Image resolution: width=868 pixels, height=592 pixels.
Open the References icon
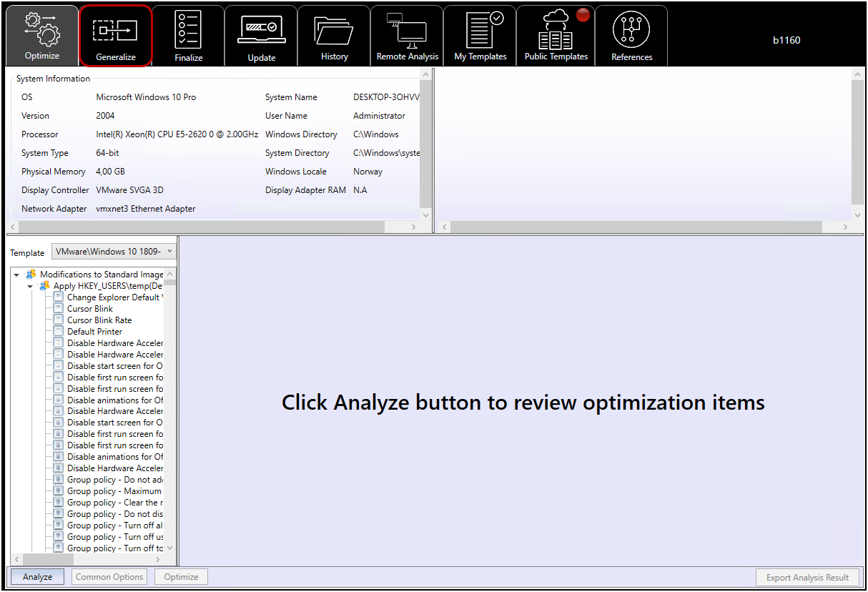point(631,30)
